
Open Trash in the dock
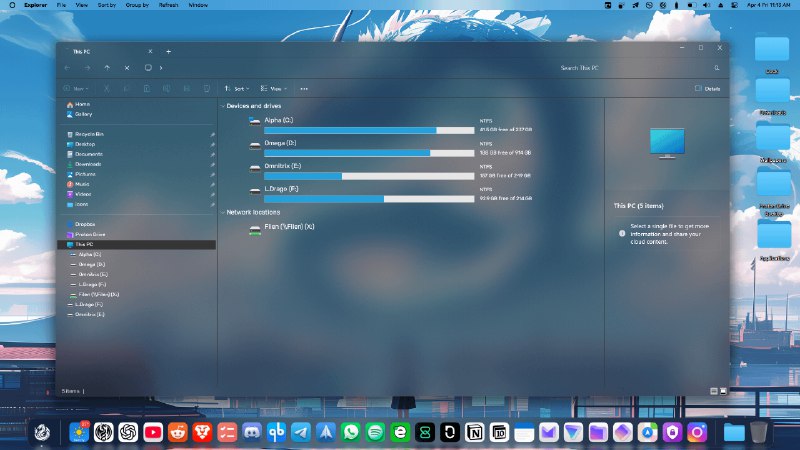[x=759, y=432]
